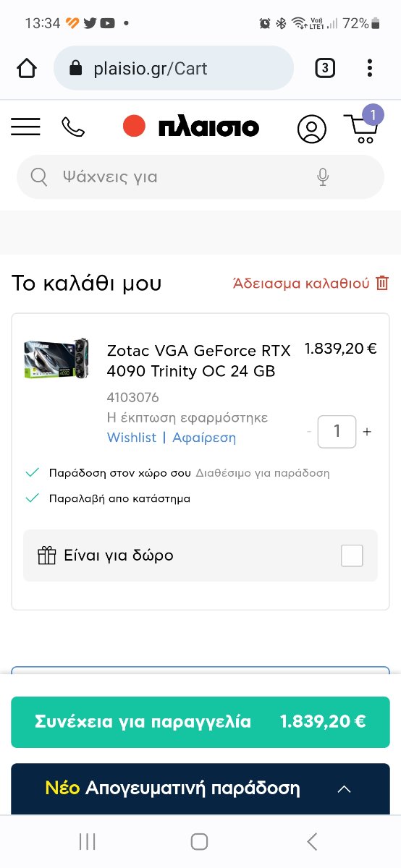Tap the voice search microphone icon
This screenshot has width=401, height=868.
(x=323, y=177)
